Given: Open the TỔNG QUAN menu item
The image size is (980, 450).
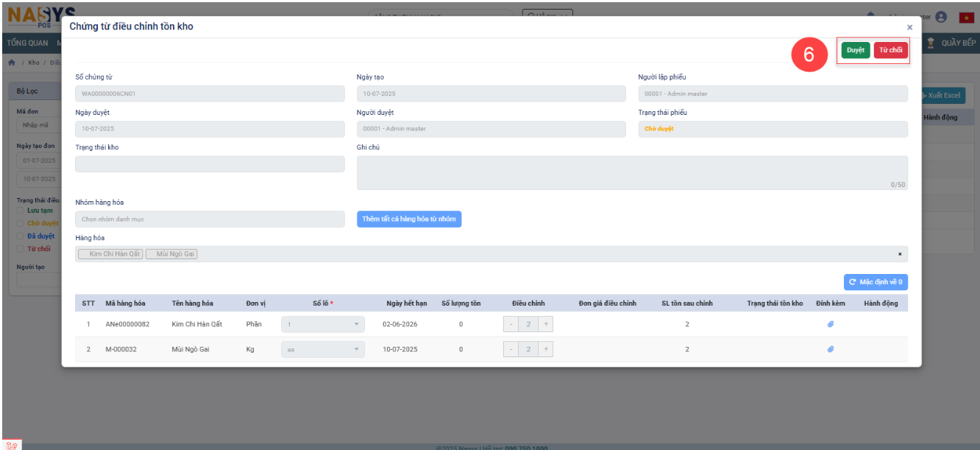Looking at the screenshot, I should 27,43.
